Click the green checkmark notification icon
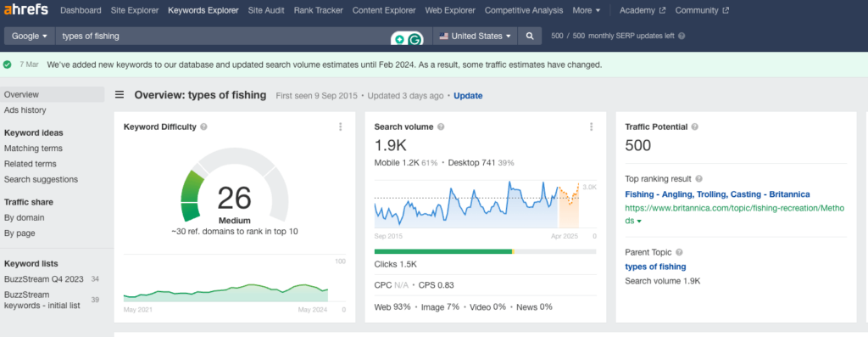The width and height of the screenshot is (868, 337). pyautogui.click(x=7, y=65)
